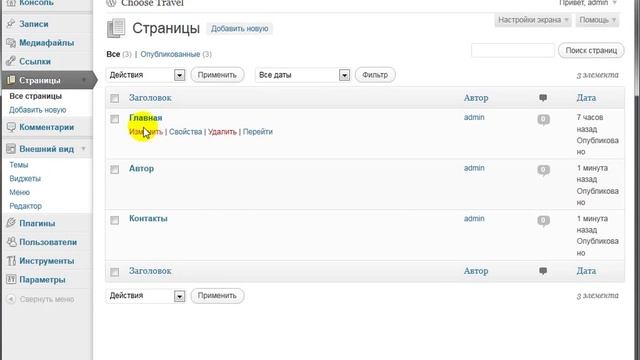Tick the checkbox for Главная page
Screen dimensions: 640x360
tap(115, 119)
